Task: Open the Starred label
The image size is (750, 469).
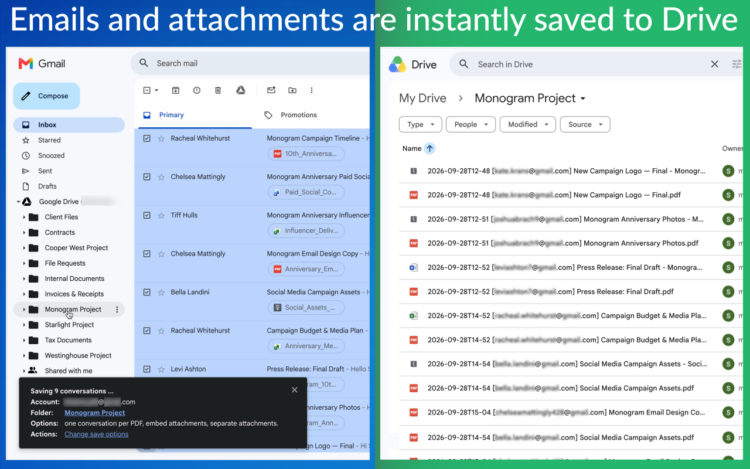Action: pyautogui.click(x=49, y=140)
